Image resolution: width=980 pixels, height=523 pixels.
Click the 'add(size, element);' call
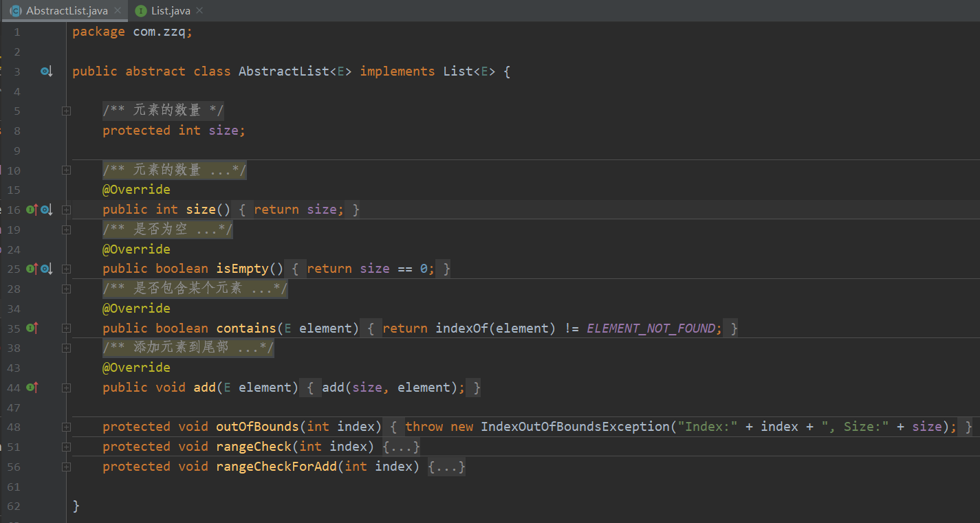pos(393,388)
